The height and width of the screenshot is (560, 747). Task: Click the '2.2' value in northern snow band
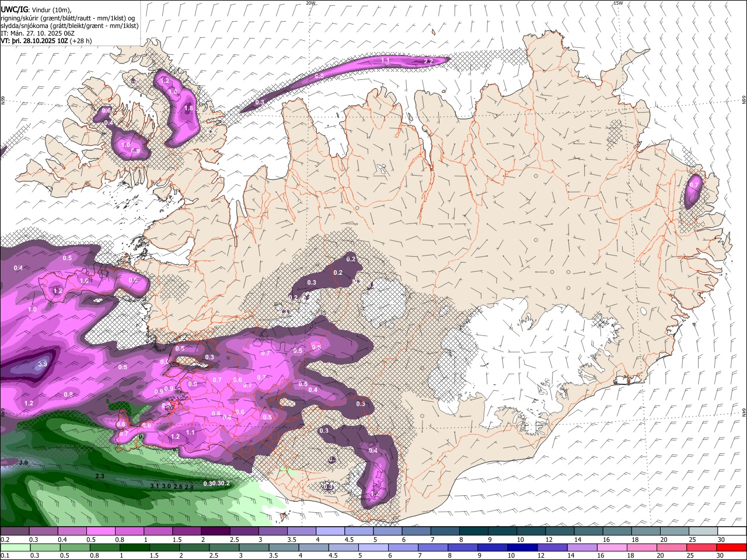coord(428,61)
